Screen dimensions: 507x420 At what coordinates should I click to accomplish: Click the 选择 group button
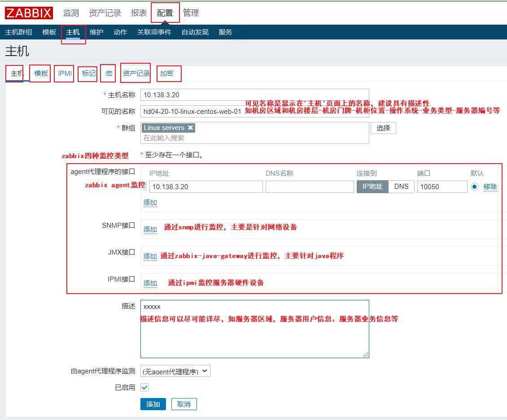[383, 128]
